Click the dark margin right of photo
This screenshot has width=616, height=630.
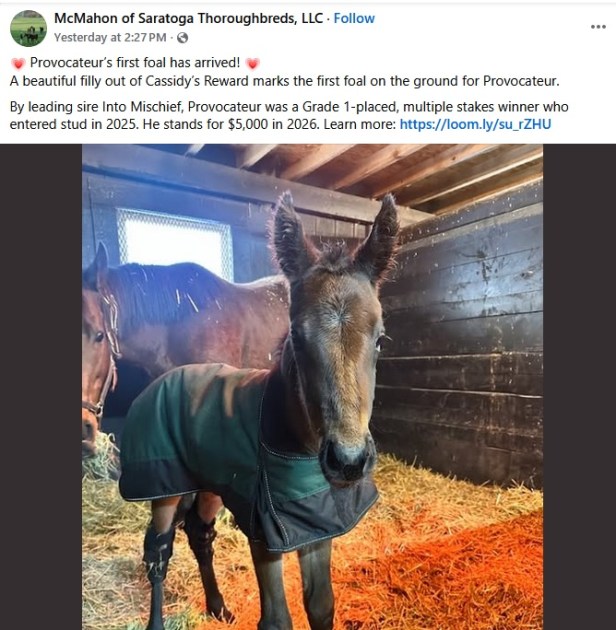[579, 387]
